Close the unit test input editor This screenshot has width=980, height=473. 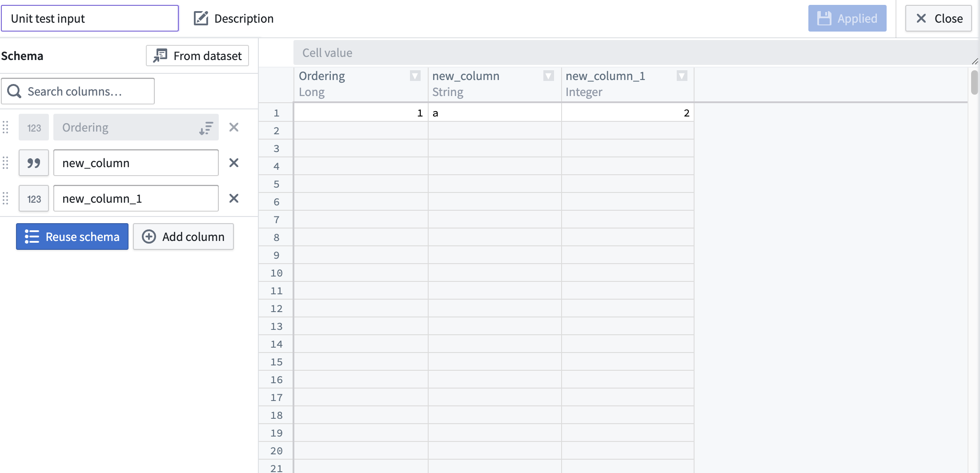938,18
